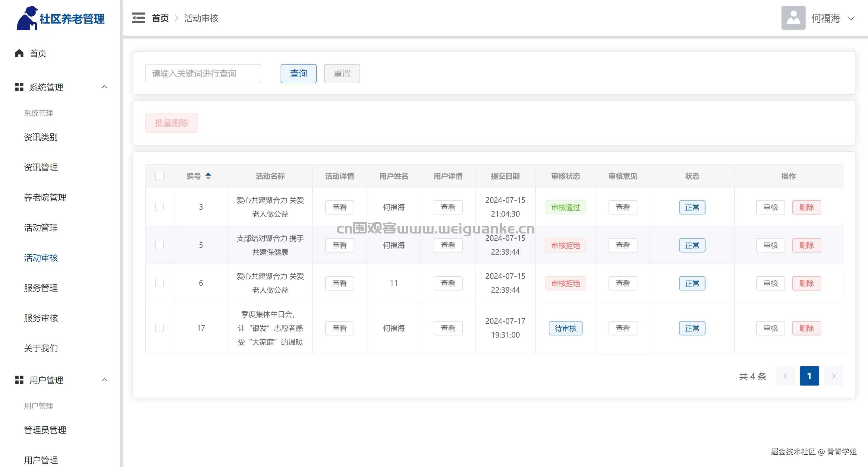Collapse the 用户管理 section chevron
Image resolution: width=868 pixels, height=467 pixels.
104,380
